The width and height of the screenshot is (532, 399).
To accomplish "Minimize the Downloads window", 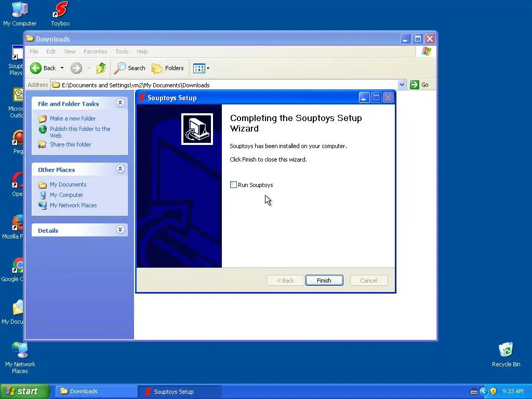I will click(x=405, y=39).
